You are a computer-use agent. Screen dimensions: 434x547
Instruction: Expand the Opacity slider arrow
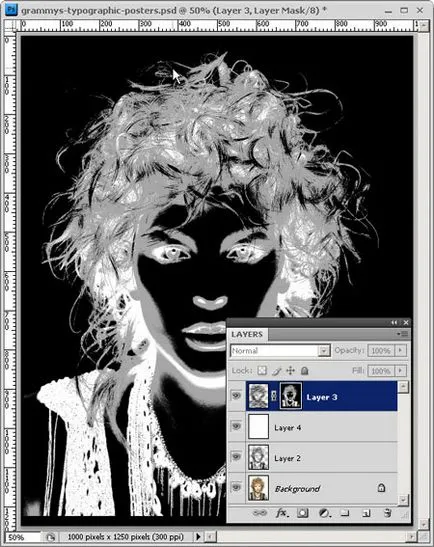400,350
